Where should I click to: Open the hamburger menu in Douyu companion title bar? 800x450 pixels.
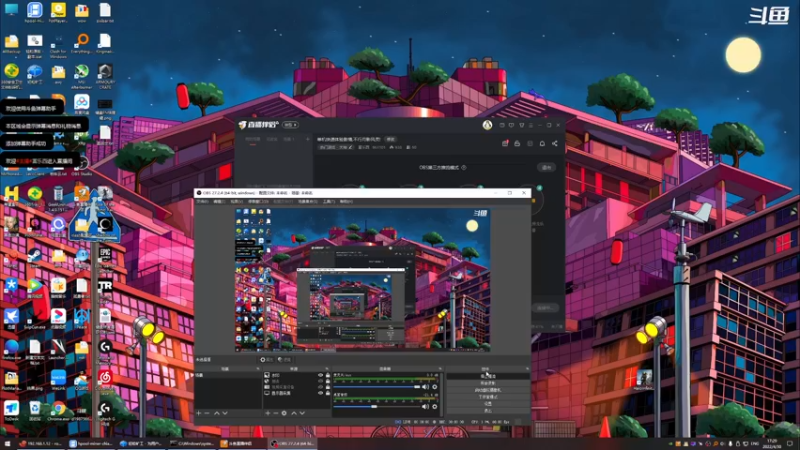point(531,126)
